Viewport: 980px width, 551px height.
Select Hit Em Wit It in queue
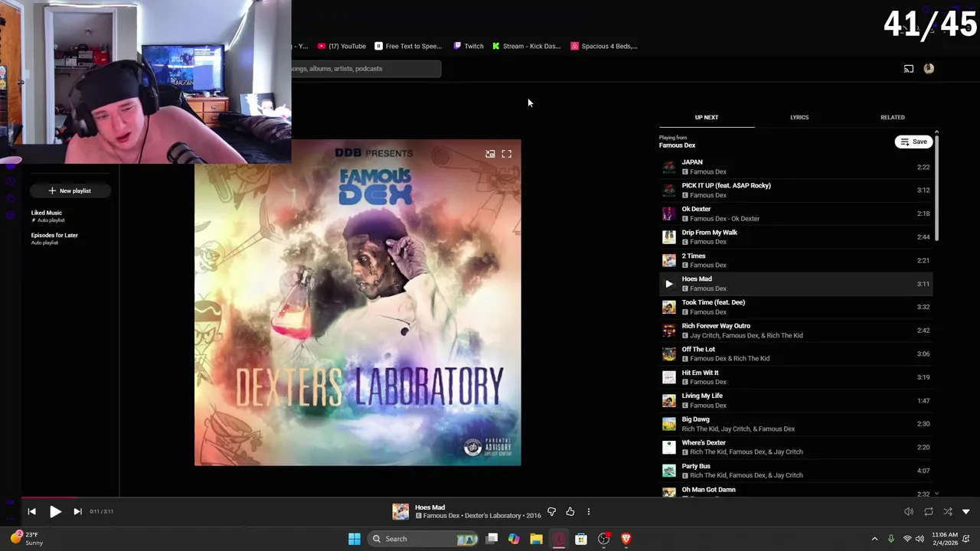(796, 377)
